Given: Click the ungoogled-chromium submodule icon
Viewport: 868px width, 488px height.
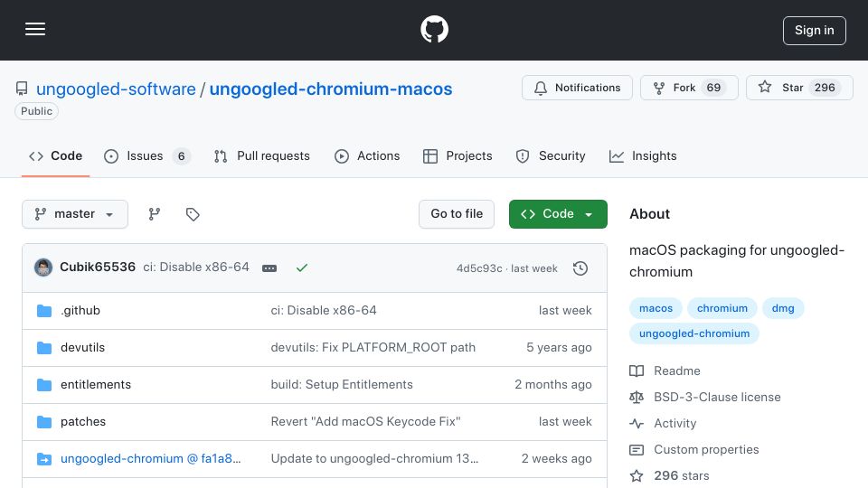Looking at the screenshot, I should point(44,459).
